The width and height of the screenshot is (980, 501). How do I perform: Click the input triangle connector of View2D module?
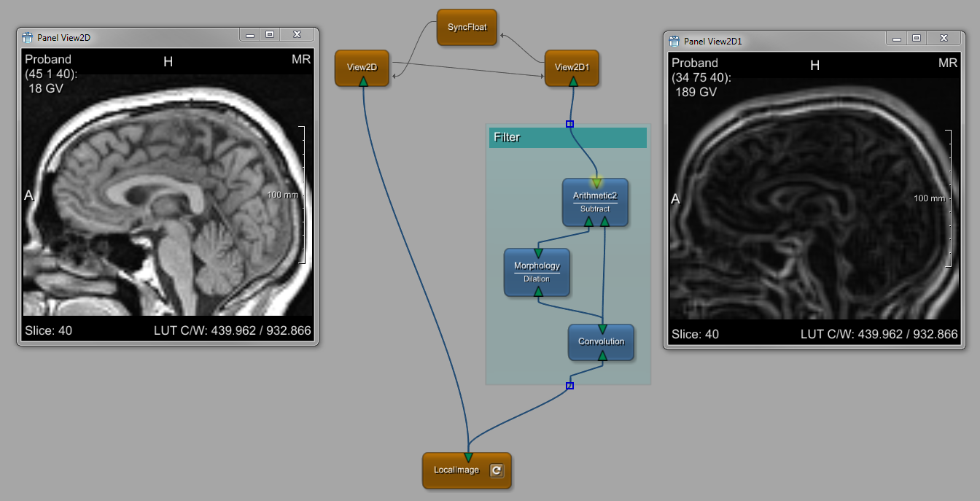[362, 81]
